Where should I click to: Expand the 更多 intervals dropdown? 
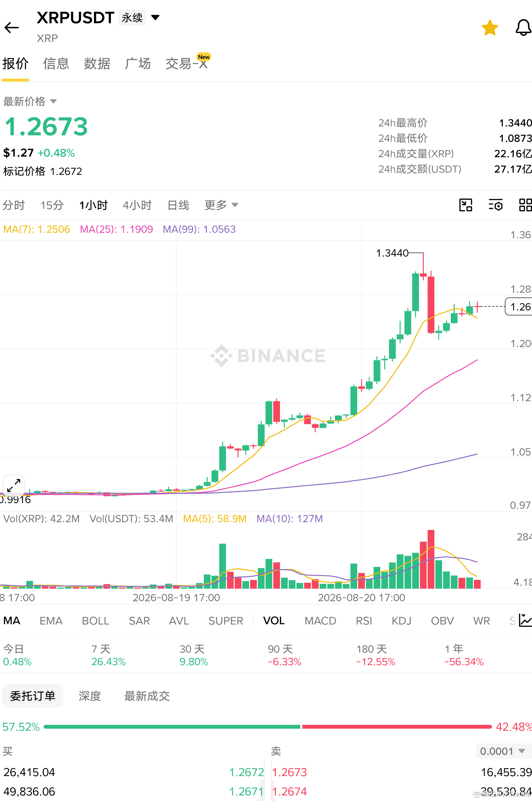[x=221, y=205]
